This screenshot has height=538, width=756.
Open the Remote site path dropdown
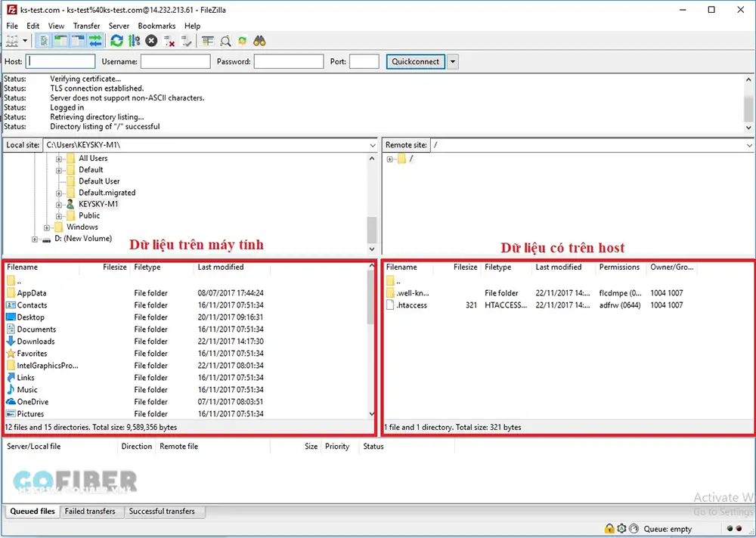(x=748, y=145)
